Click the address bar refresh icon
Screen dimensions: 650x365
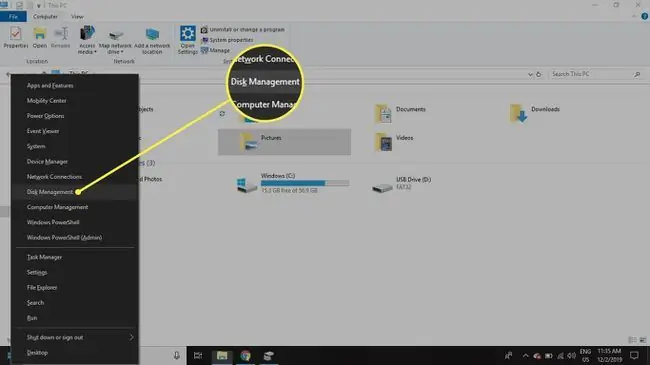[538, 74]
